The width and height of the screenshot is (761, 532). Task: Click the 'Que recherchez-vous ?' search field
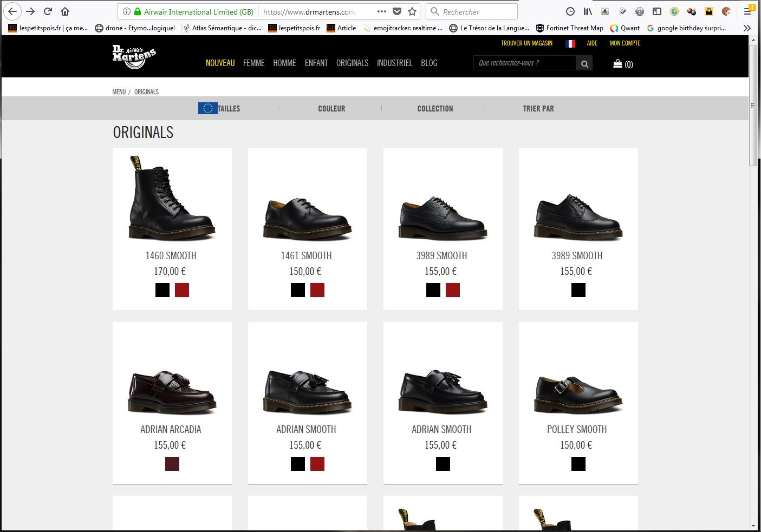(524, 63)
